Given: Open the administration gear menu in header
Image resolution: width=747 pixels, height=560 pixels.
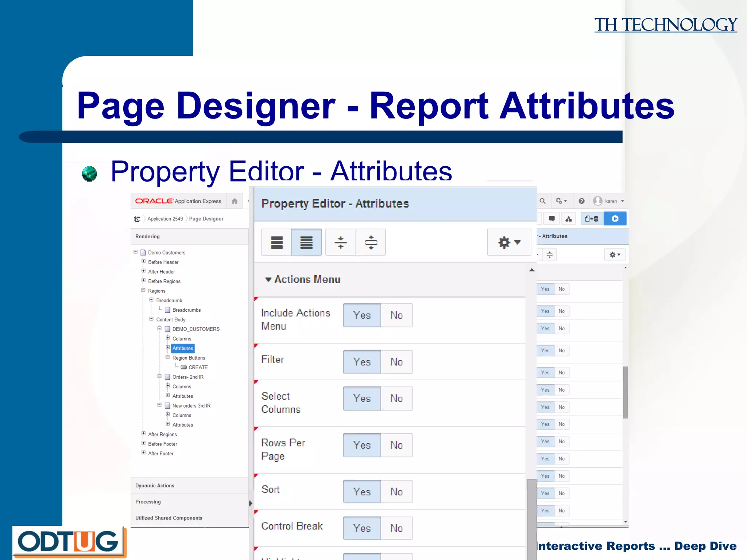Looking at the screenshot, I should (561, 201).
